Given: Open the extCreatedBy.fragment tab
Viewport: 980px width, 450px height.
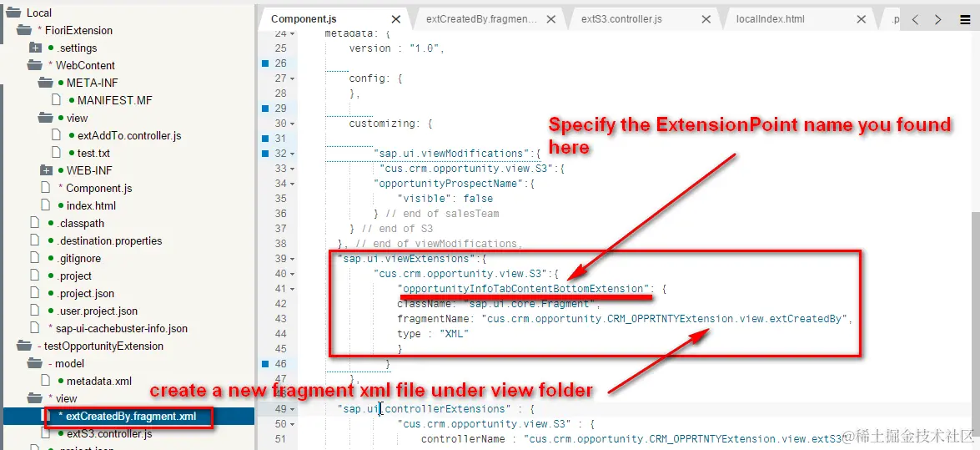Looking at the screenshot, I should click(x=482, y=19).
